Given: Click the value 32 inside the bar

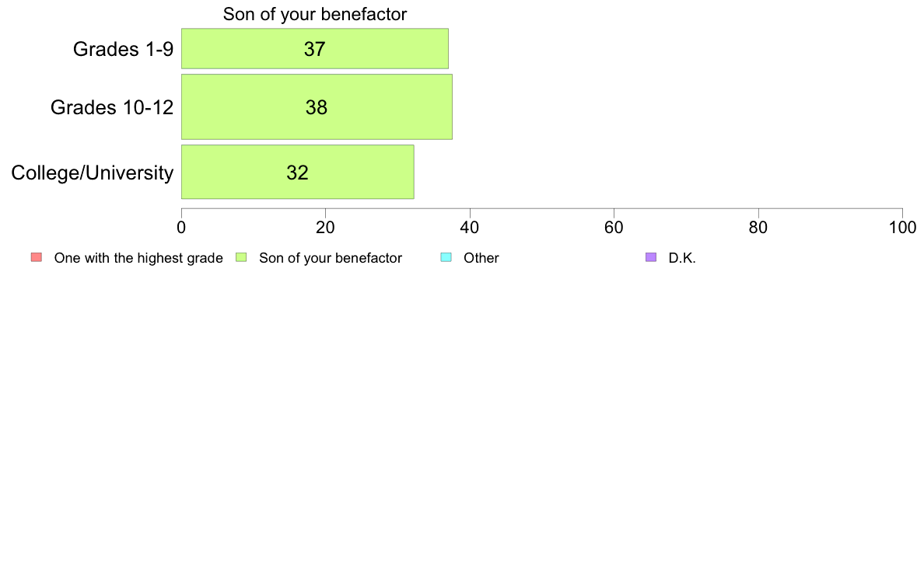Looking at the screenshot, I should click(x=298, y=173).
